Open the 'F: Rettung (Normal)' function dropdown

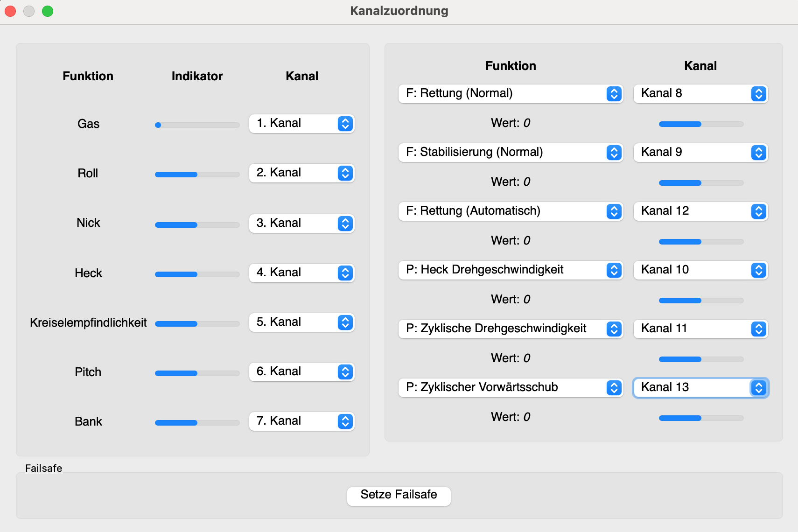511,94
